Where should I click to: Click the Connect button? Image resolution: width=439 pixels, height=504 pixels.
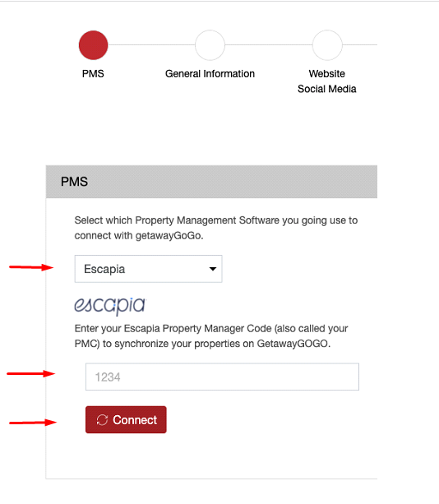126,420
